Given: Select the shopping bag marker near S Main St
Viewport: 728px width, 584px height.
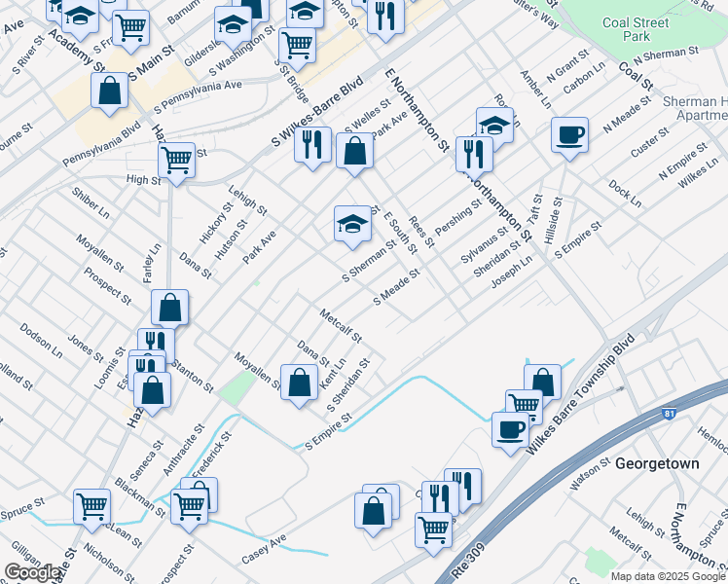Looking at the screenshot, I should click(x=110, y=91).
